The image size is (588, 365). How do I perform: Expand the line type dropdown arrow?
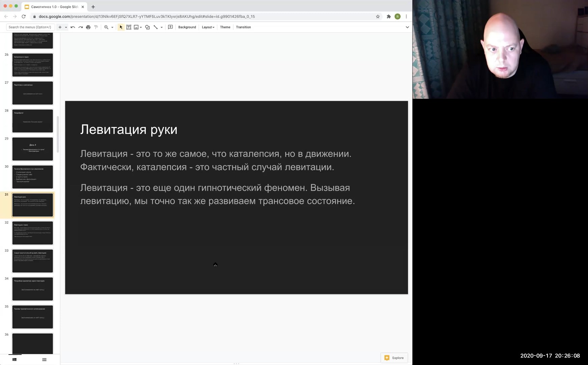[161, 27]
